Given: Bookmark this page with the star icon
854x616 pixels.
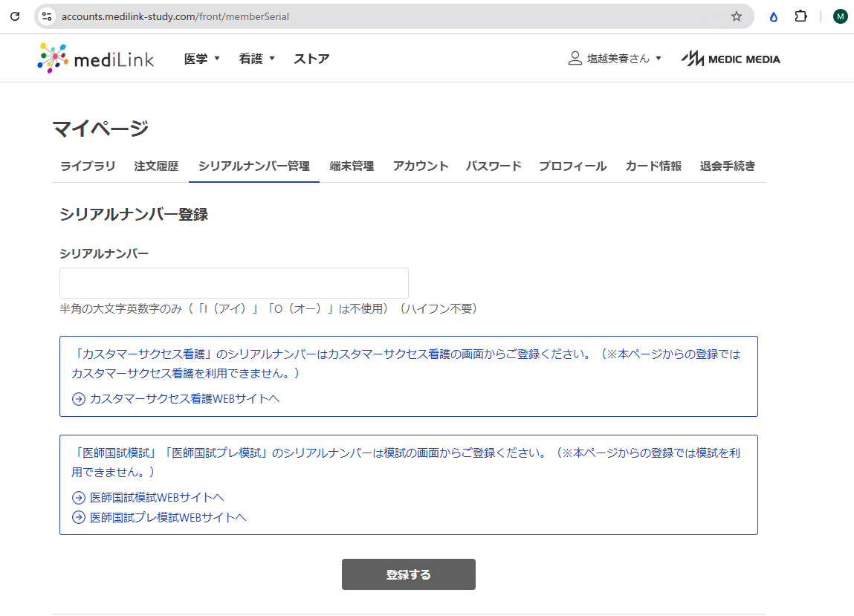Looking at the screenshot, I should pos(736,16).
